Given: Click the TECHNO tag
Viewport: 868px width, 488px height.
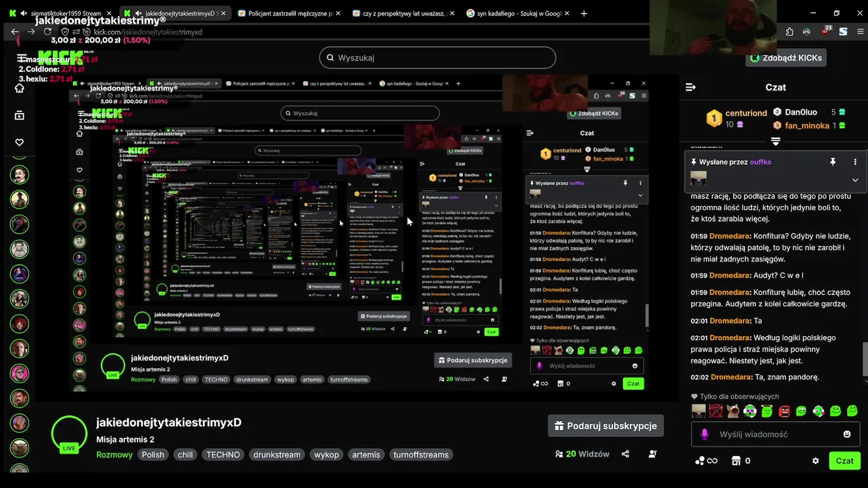Looking at the screenshot, I should pos(223,455).
